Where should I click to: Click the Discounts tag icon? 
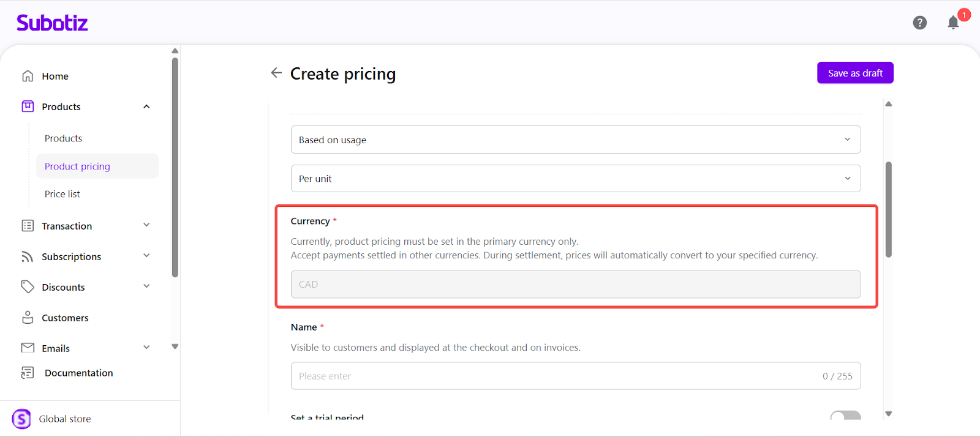[28, 287]
